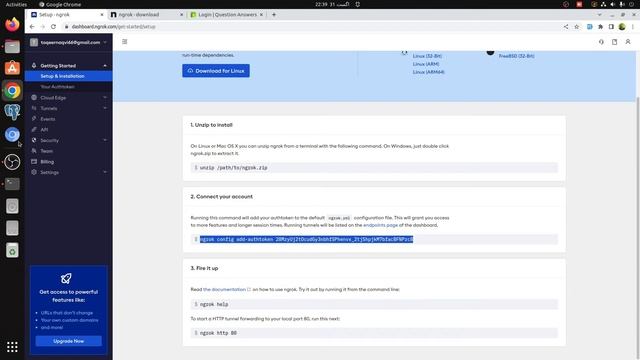Reload the ngrok setup page
Viewport: 640px width, 360px height.
click(x=53, y=27)
